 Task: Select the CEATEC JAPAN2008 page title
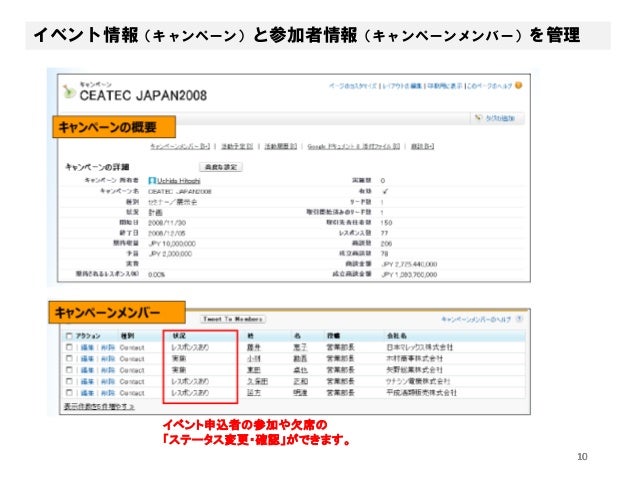pos(143,96)
